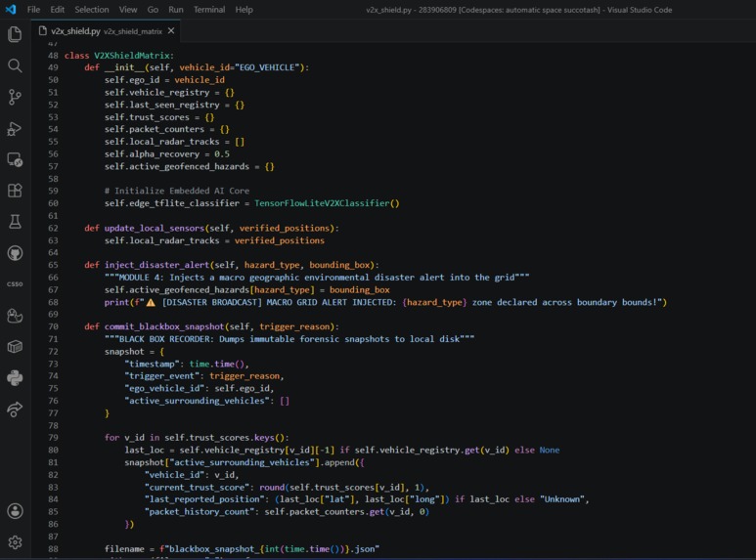Open the Source Control view
Image resolution: width=756 pixels, height=560 pixels.
15,97
